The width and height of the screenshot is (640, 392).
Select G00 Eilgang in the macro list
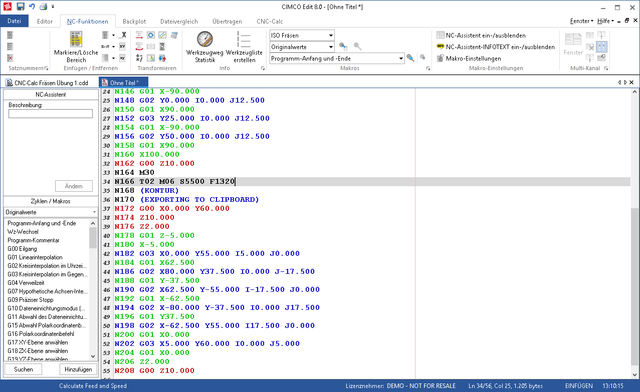22,249
